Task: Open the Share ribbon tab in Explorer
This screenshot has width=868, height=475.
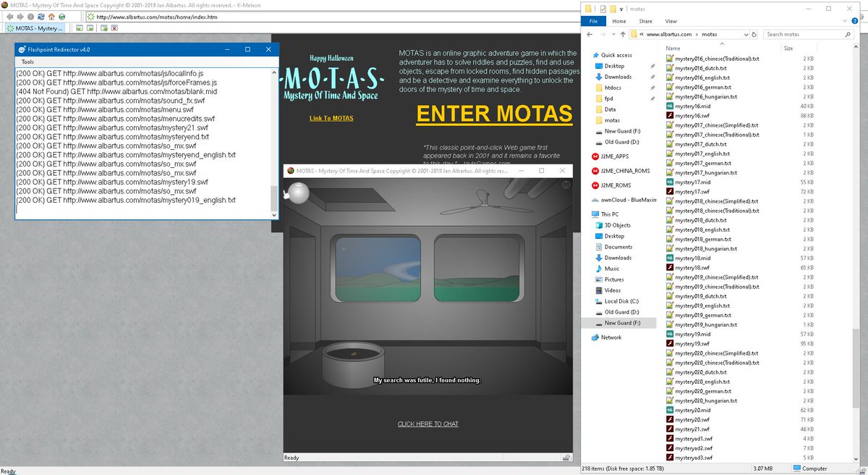Action: [645, 21]
